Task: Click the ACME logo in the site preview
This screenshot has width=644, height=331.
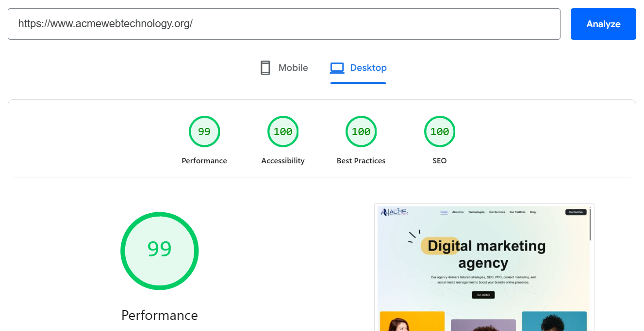Action: tap(394, 212)
